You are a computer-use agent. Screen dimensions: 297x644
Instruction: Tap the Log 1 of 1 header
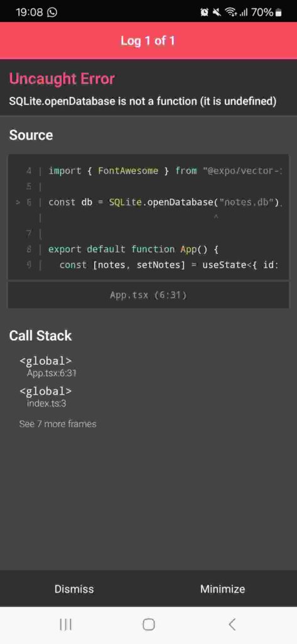(148, 41)
